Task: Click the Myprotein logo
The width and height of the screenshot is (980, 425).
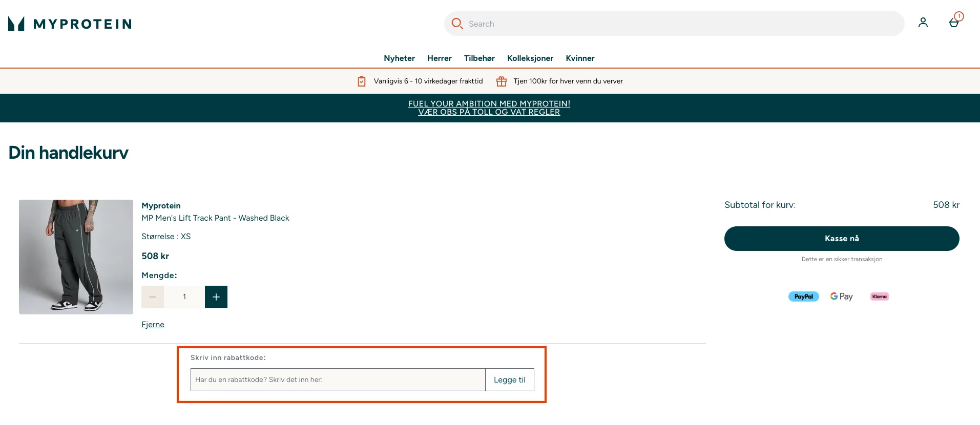Action: tap(70, 24)
